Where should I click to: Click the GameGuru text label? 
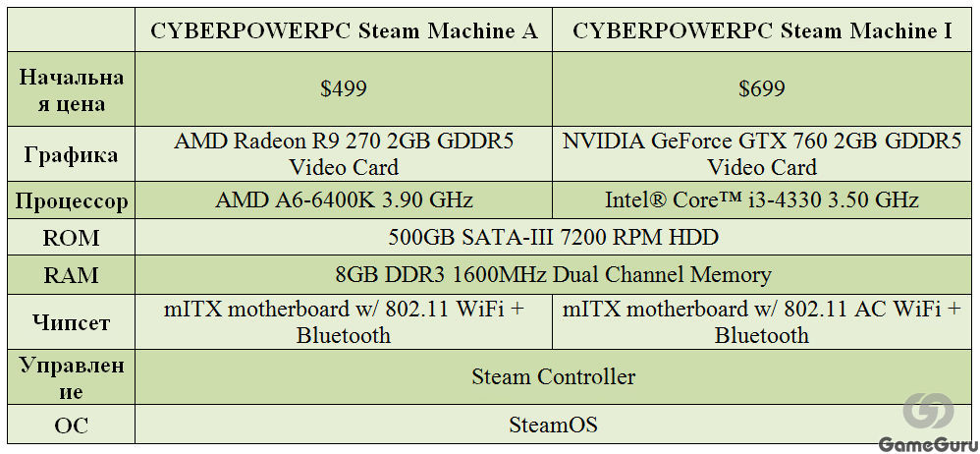pyautogui.click(x=928, y=444)
